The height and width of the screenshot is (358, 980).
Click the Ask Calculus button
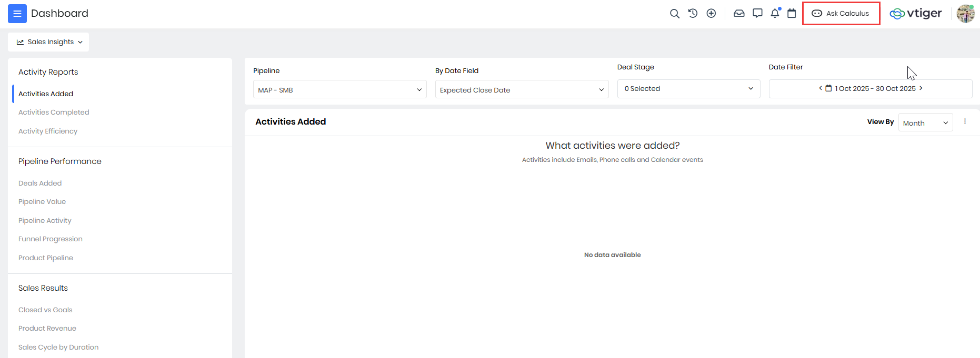(841, 14)
